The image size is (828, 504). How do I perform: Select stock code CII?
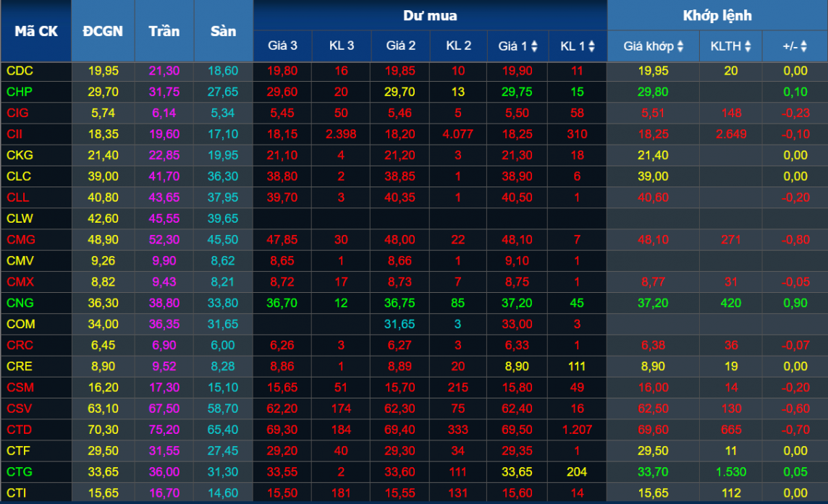(x=14, y=134)
